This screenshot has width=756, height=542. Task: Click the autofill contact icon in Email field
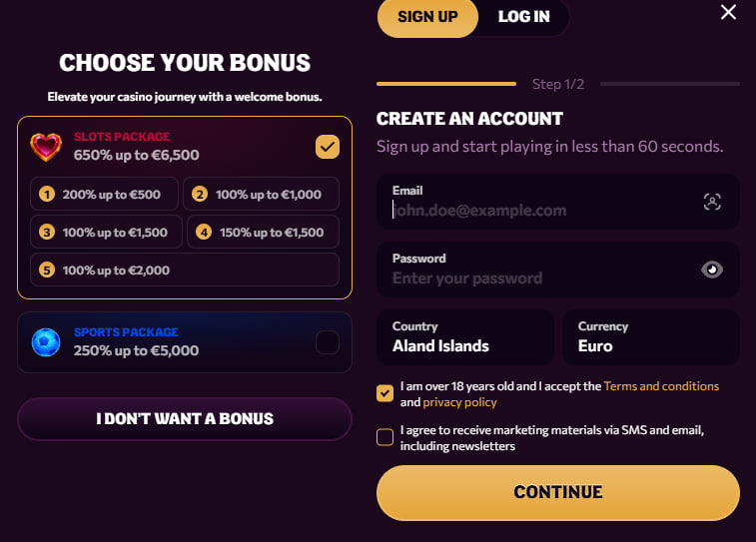coord(712,202)
